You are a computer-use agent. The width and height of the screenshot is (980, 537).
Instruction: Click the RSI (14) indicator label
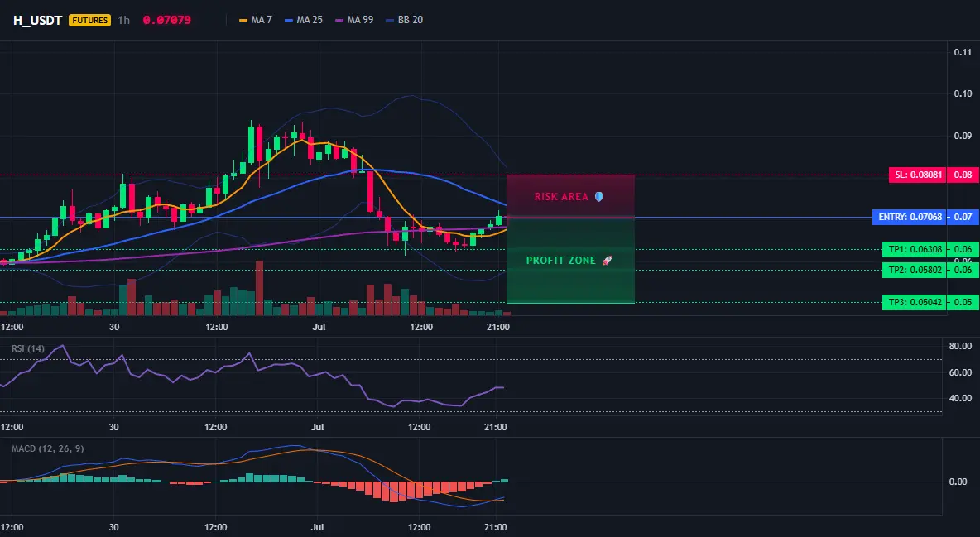pyautogui.click(x=28, y=348)
